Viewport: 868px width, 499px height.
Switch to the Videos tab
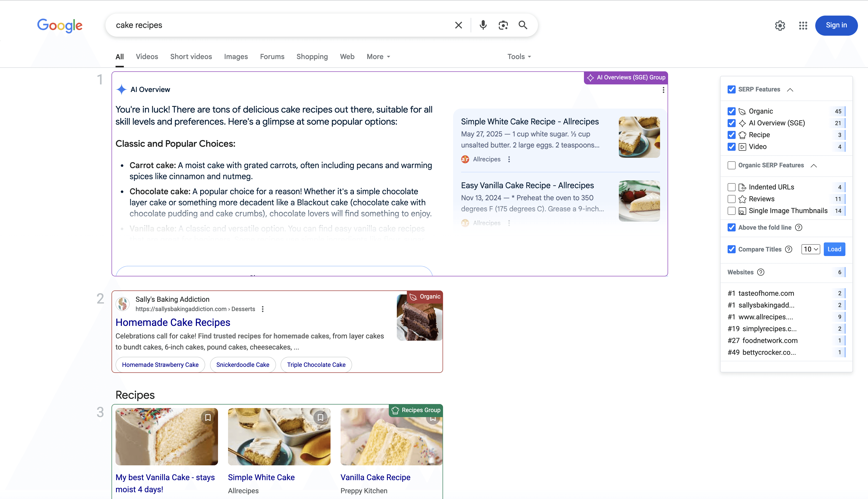[x=147, y=57]
